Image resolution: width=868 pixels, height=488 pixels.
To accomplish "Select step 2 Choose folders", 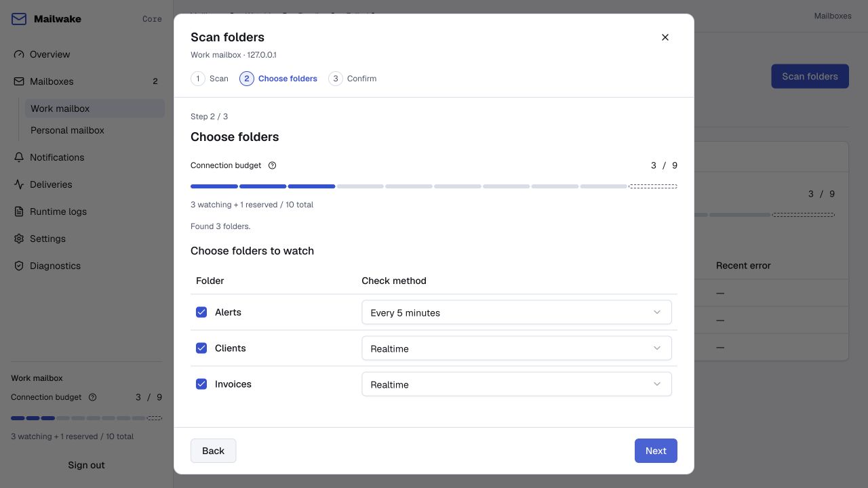I will [x=278, y=79].
